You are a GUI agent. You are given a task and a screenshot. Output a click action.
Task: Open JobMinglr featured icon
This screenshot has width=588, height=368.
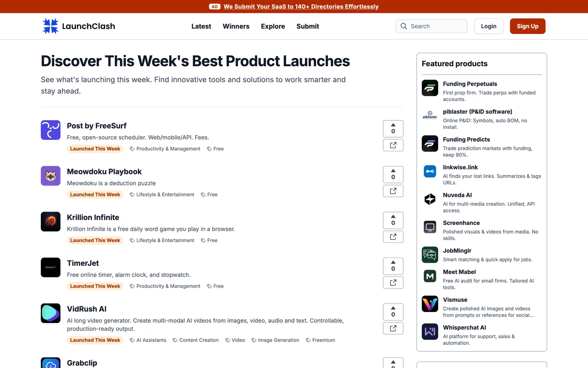click(430, 255)
